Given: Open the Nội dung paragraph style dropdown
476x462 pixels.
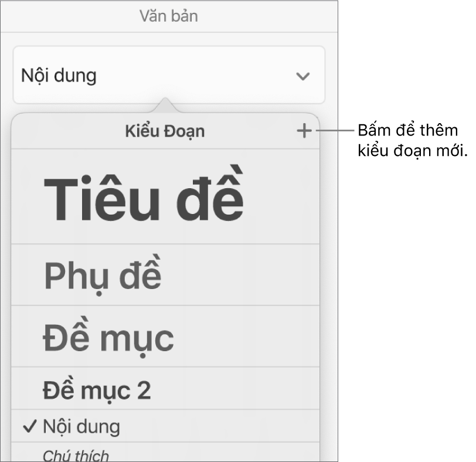Looking at the screenshot, I should point(169,75).
